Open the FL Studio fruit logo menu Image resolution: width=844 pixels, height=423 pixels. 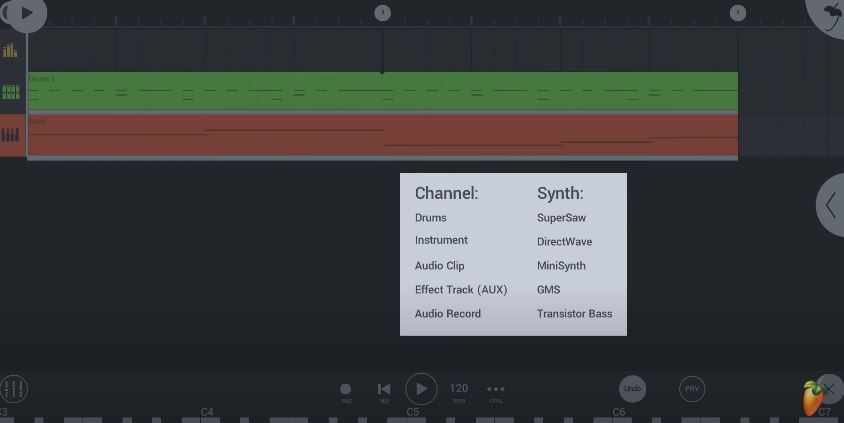[x=813, y=398]
